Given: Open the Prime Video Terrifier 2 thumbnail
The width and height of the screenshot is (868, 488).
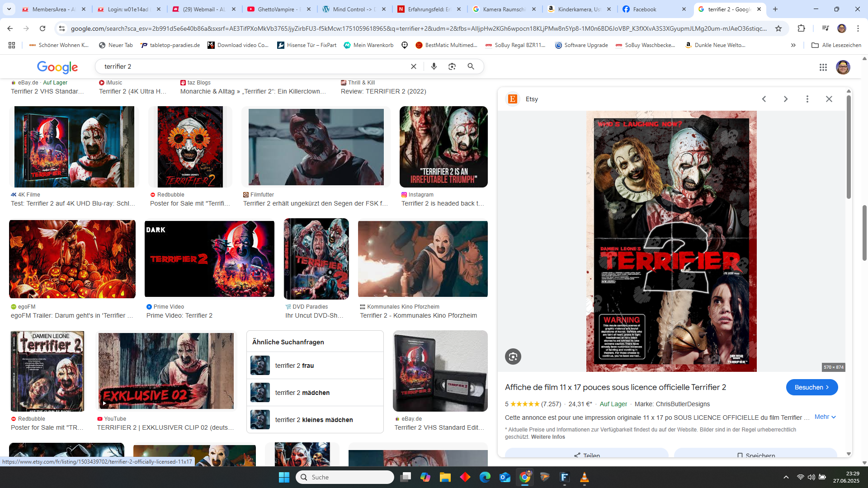Looking at the screenshot, I should 209,259.
